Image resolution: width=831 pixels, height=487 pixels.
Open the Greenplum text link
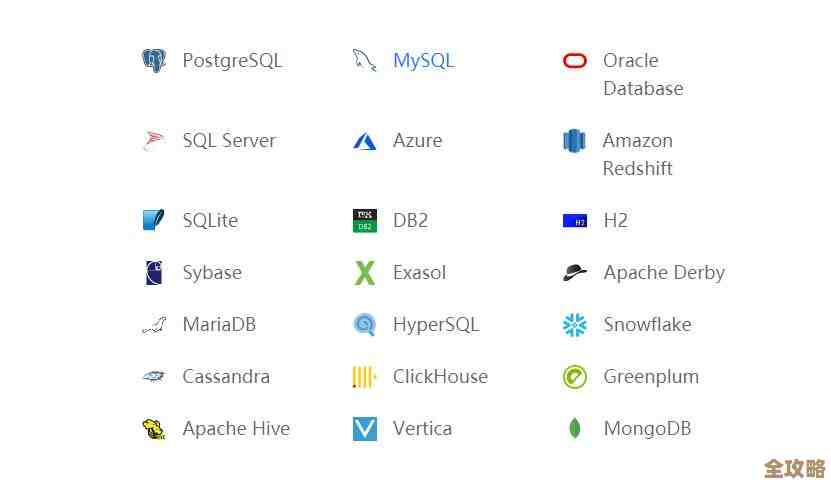pos(651,377)
